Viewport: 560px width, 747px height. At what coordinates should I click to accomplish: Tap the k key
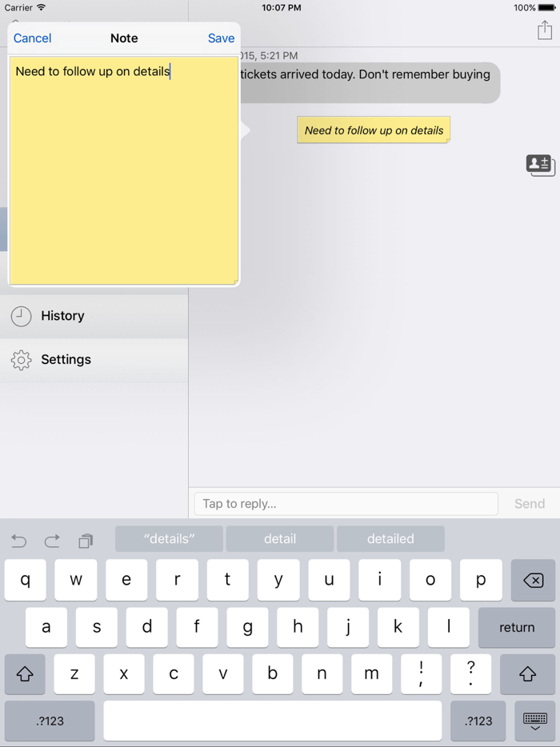pos(398,627)
